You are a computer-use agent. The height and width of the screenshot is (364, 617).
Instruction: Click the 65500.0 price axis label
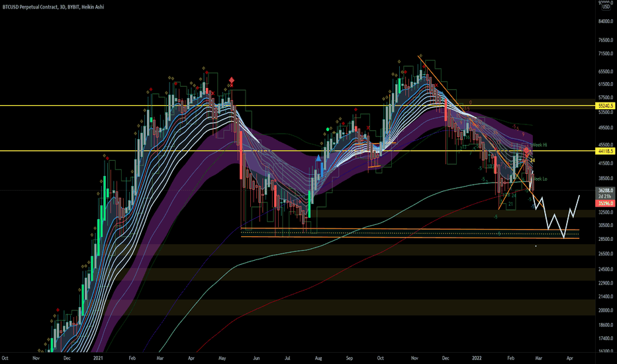606,71
